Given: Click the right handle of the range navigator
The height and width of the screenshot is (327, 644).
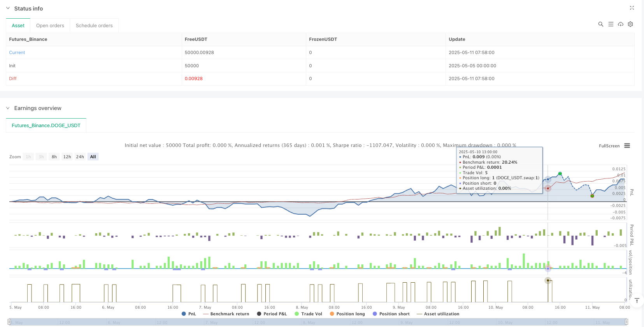Looking at the screenshot, I should (x=626, y=322).
